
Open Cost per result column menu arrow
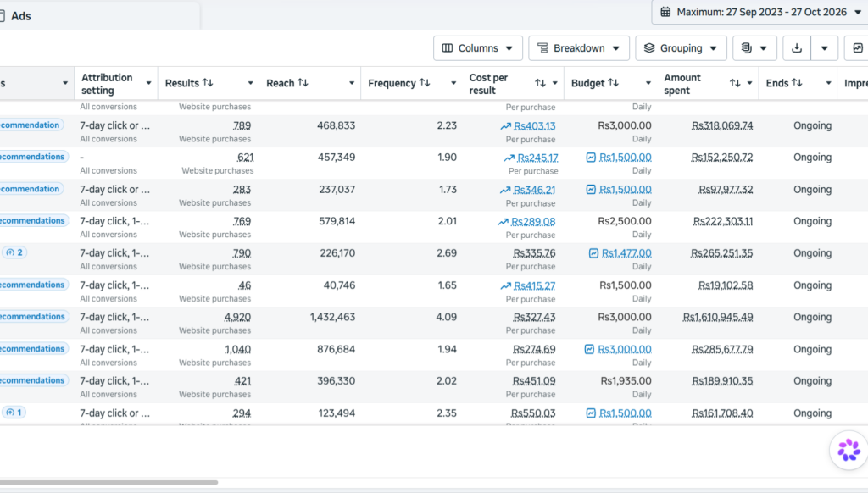tap(554, 83)
